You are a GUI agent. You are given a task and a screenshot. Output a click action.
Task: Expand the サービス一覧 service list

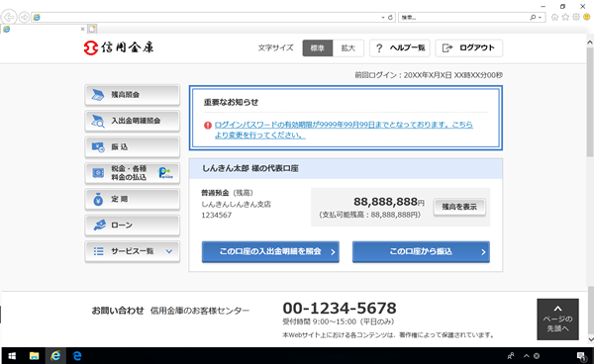[133, 251]
